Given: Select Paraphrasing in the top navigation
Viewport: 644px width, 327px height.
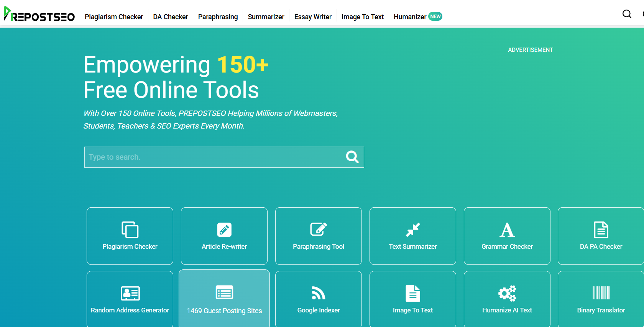Looking at the screenshot, I should tap(218, 17).
